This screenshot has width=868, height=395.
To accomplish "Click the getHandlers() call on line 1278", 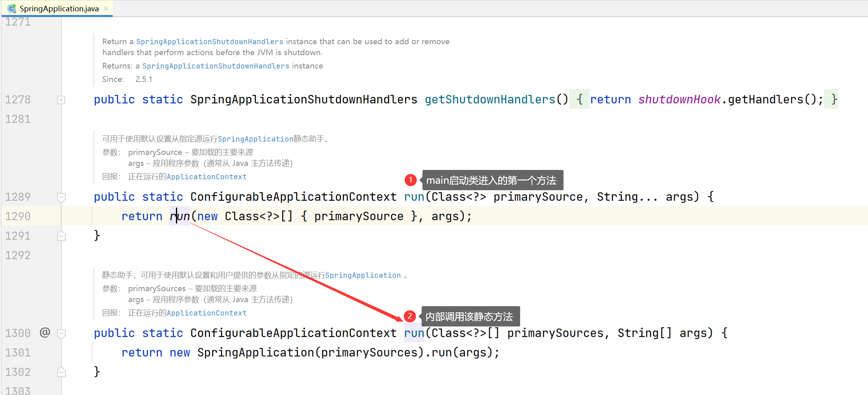I will click(x=772, y=100).
